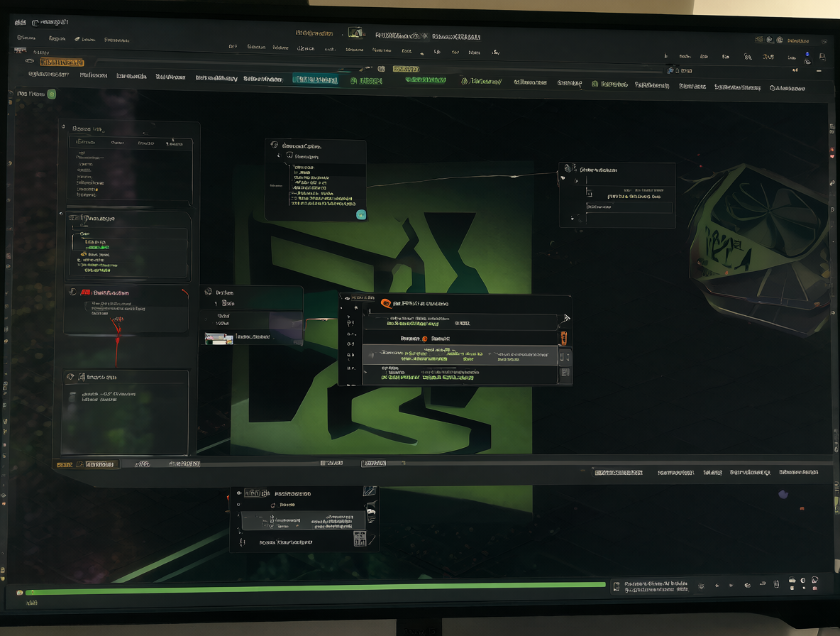The width and height of the screenshot is (840, 636).
Task: Click the QR-code-like icon in the bottom center panel
Action: (x=360, y=538)
